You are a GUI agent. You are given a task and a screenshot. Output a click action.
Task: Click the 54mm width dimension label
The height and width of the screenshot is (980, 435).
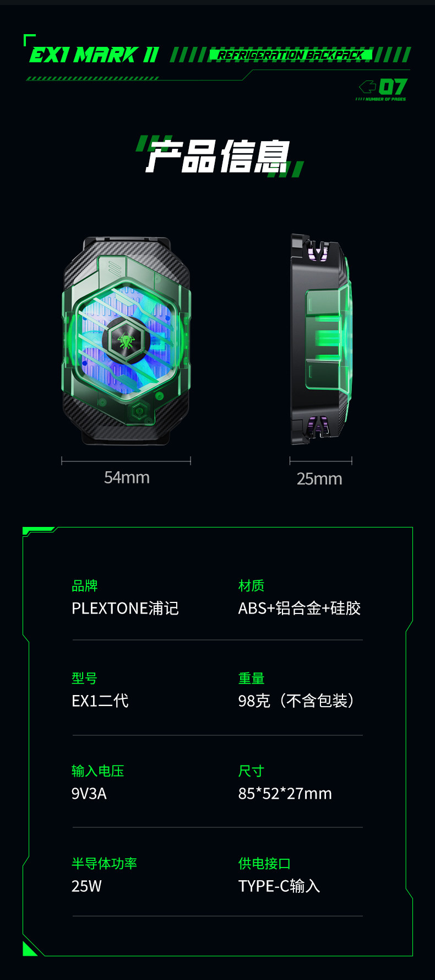tap(127, 477)
